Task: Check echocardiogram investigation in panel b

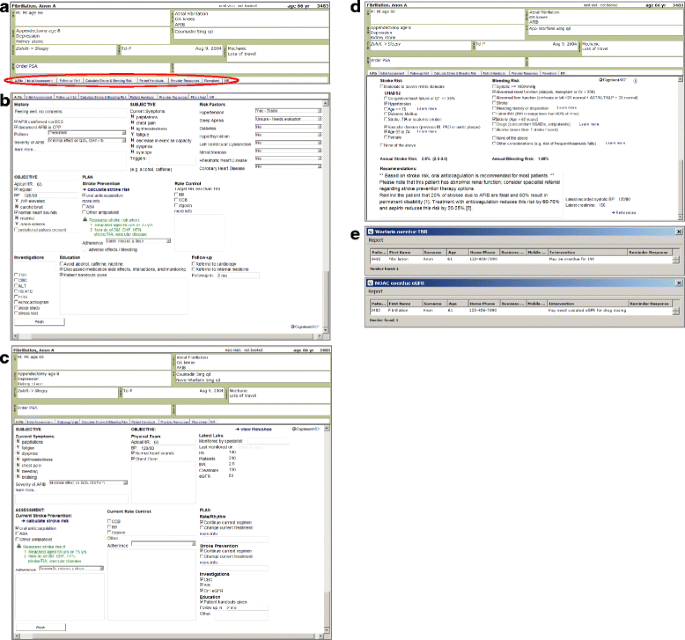Action: point(16,302)
